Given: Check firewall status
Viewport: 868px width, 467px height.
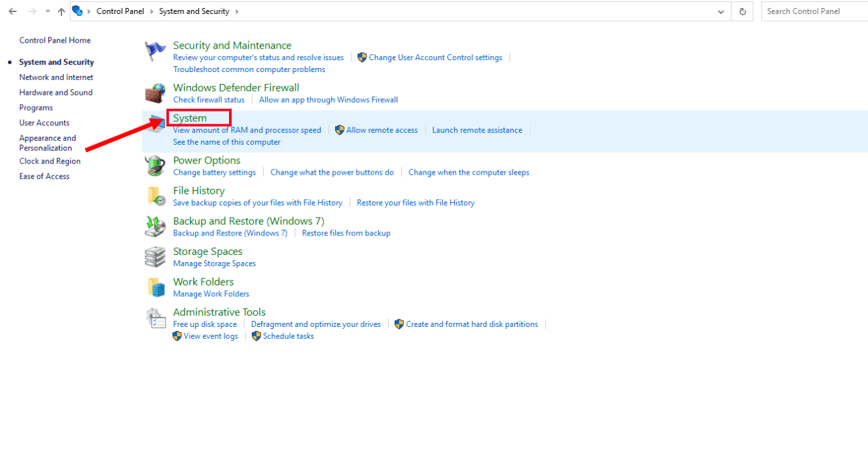Looking at the screenshot, I should click(x=209, y=100).
